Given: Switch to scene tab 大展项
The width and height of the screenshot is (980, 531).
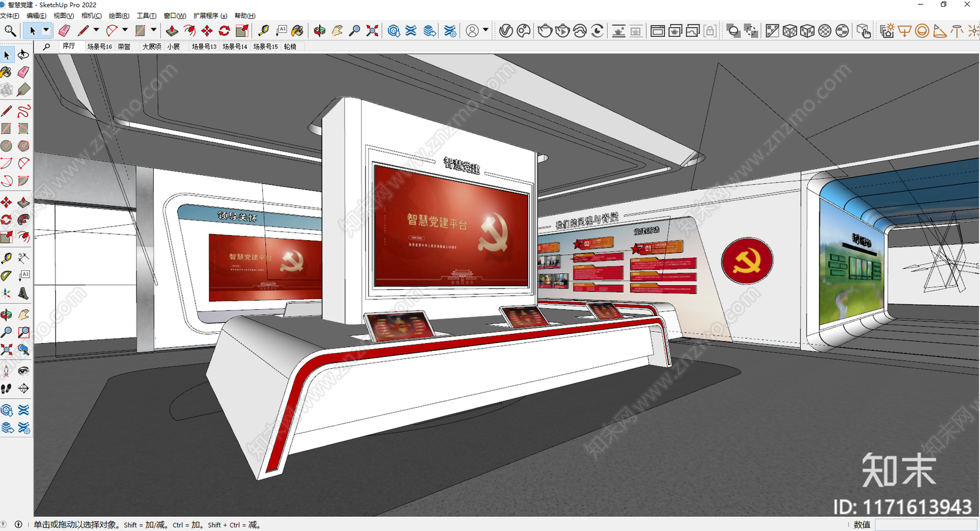Looking at the screenshot, I should [x=152, y=47].
